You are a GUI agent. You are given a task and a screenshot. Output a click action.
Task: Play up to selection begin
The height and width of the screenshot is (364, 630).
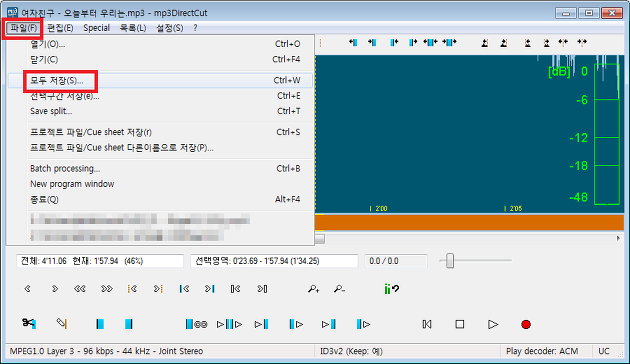(262, 324)
